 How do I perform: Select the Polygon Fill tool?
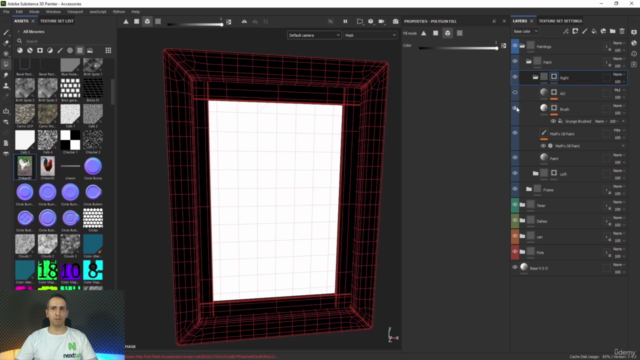[6, 64]
